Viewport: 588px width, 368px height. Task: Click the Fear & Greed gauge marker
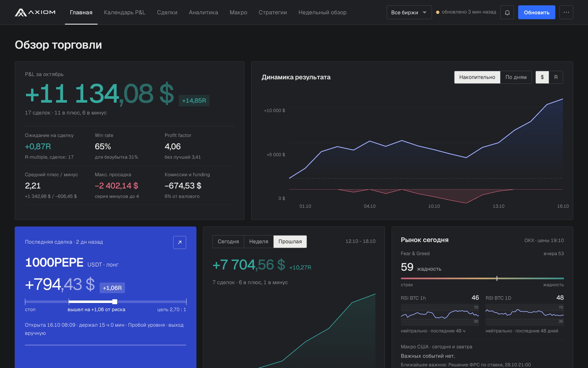click(497, 278)
